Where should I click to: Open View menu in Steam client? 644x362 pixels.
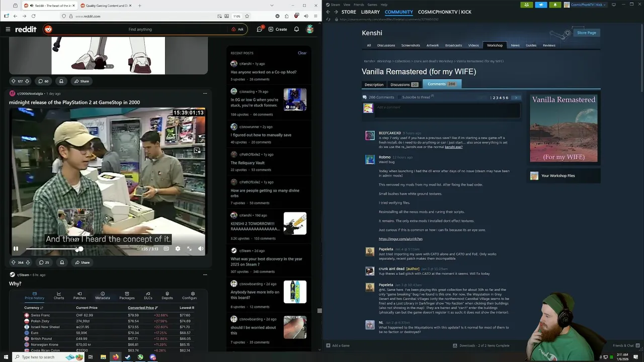347,5
